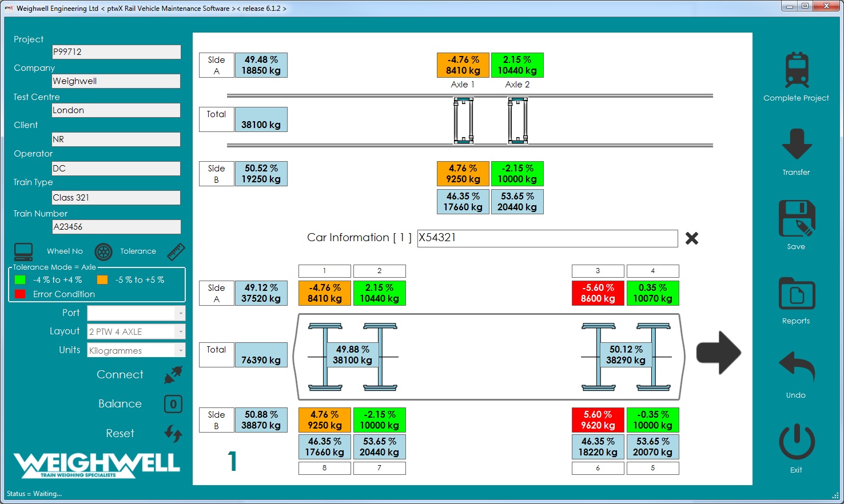Click the 53.65 % 20070 kg axle total

[x=653, y=447]
